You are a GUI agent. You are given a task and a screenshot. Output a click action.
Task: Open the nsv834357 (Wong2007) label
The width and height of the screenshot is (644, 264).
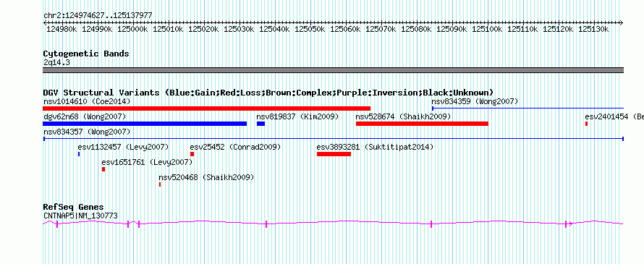(87, 132)
